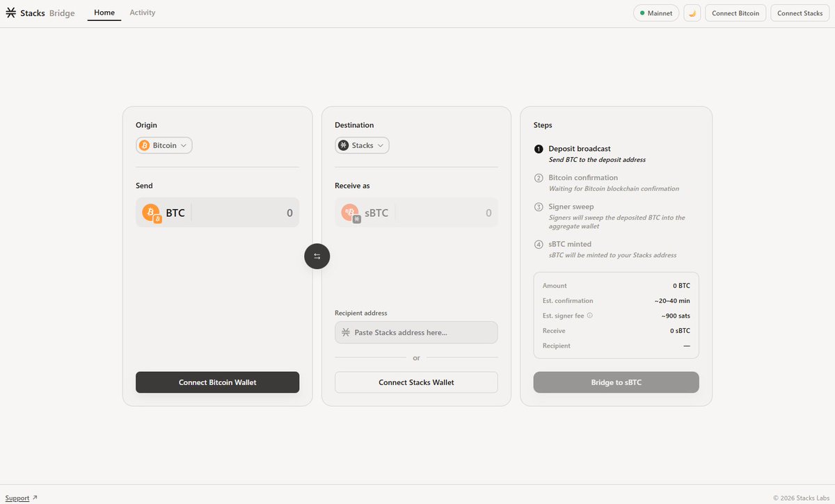Click Connect Bitcoin in the header
Viewport: 835px width, 504px height.
[735, 13]
